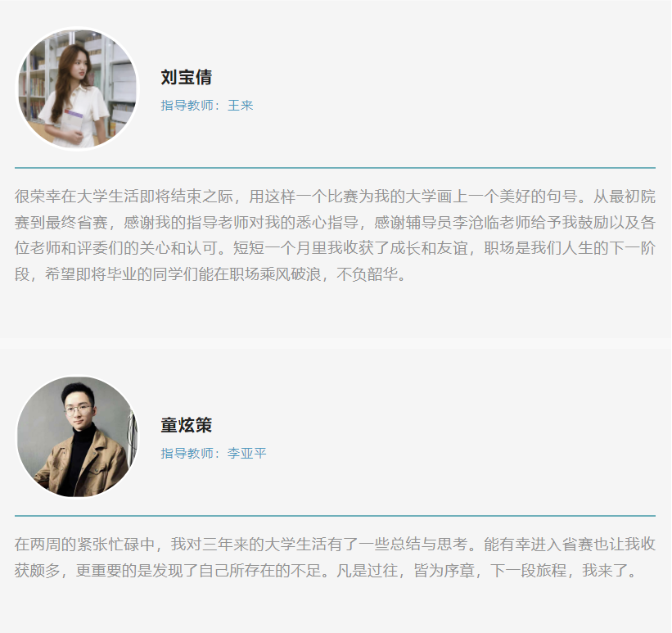Open 刘宝倩's circular profile photo
672x633 pixels.
click(x=78, y=89)
